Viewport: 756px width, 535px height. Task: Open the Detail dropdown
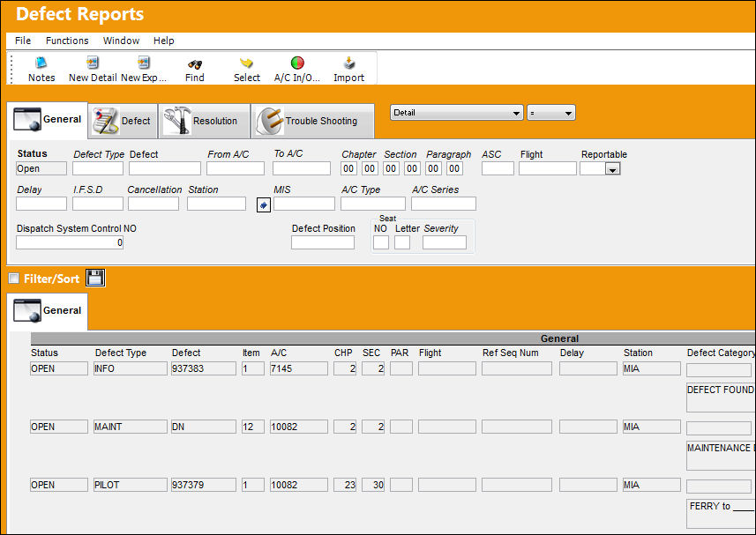pos(456,113)
